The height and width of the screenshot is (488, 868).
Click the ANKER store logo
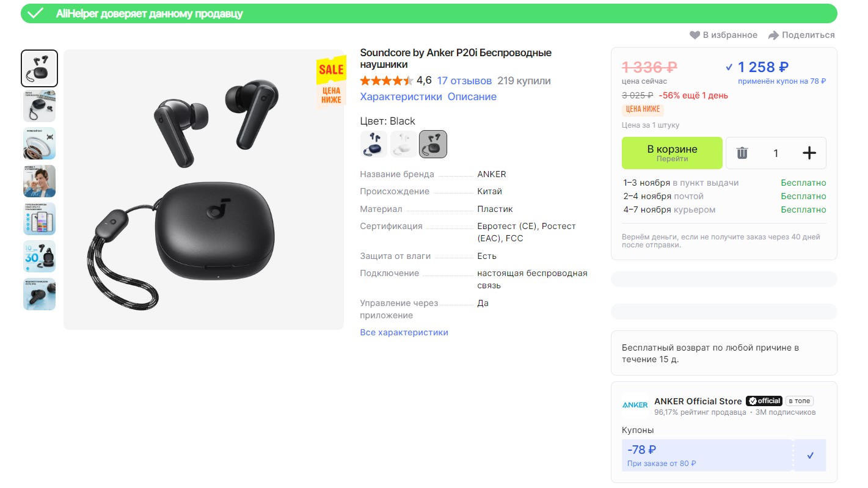pyautogui.click(x=635, y=405)
